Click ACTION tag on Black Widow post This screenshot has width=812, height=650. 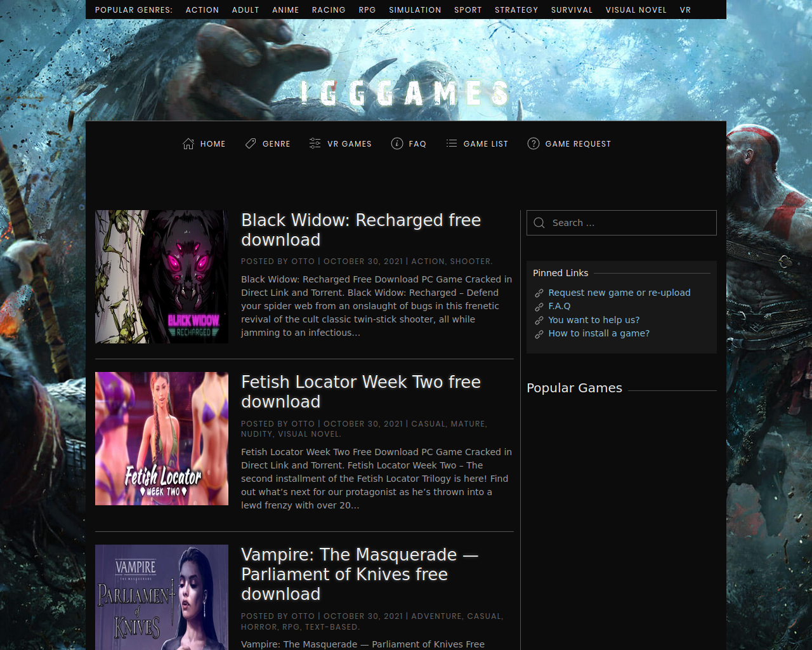[x=428, y=262]
